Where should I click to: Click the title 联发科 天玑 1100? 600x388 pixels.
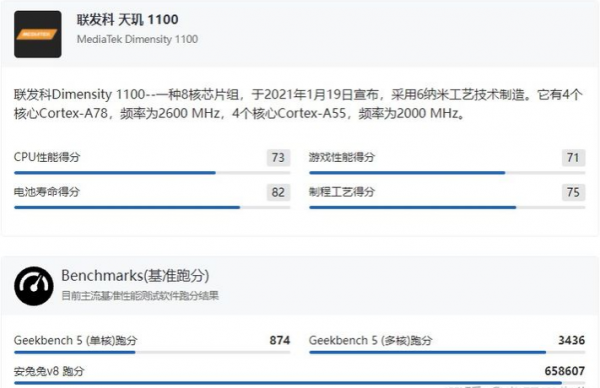coord(127,20)
